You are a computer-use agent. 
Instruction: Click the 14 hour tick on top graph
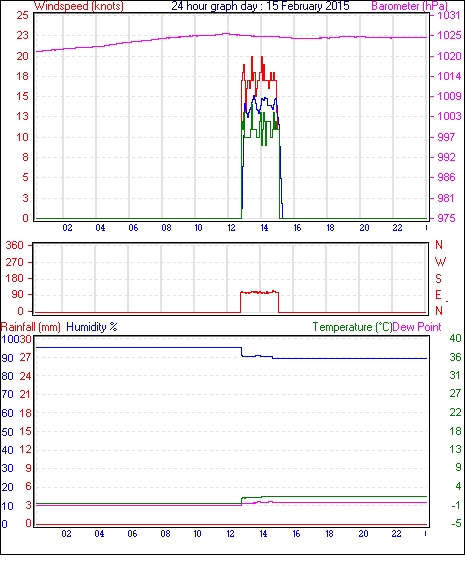click(x=264, y=228)
